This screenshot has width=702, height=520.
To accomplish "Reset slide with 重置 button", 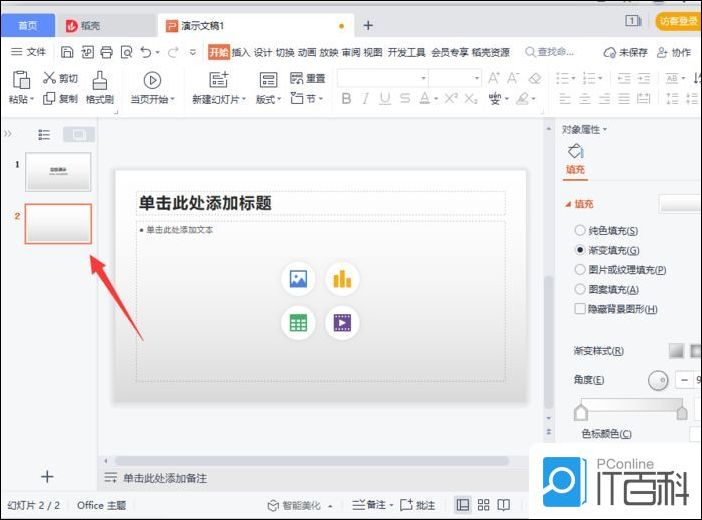I will pos(307,78).
